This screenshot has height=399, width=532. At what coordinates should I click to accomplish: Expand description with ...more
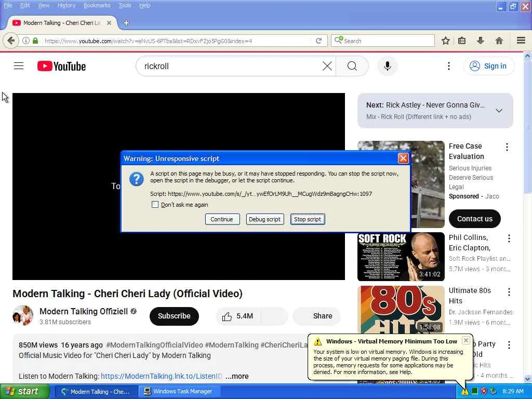237,376
